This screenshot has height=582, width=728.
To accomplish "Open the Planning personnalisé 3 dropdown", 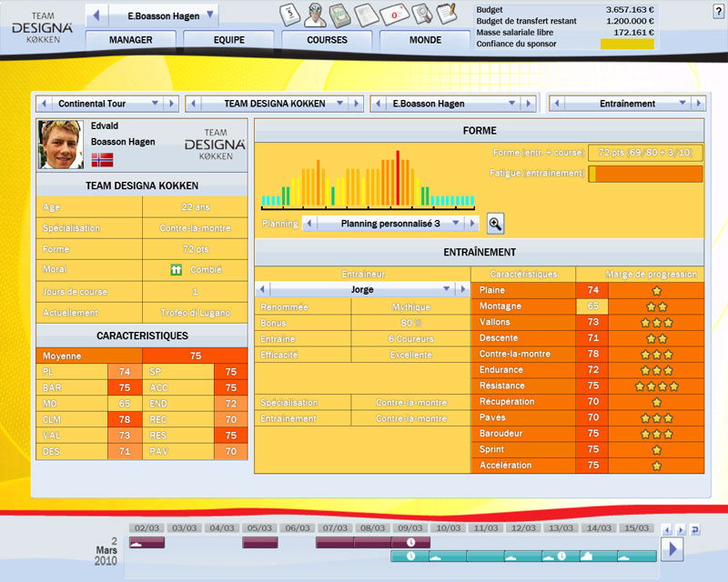I will click(470, 224).
